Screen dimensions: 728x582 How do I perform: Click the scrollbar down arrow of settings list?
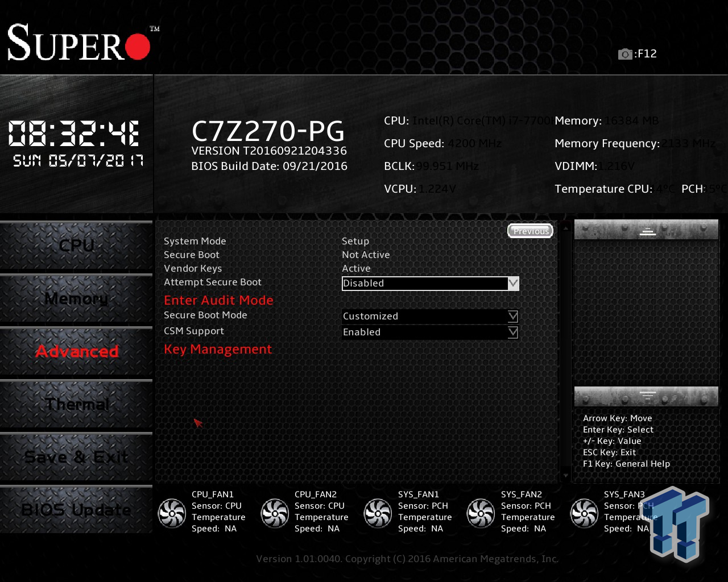point(565,475)
